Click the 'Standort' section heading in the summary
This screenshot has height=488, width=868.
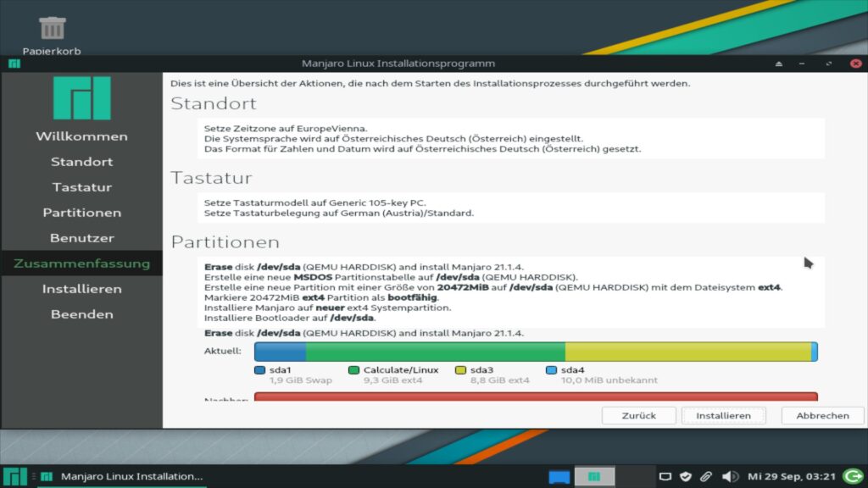(x=214, y=103)
